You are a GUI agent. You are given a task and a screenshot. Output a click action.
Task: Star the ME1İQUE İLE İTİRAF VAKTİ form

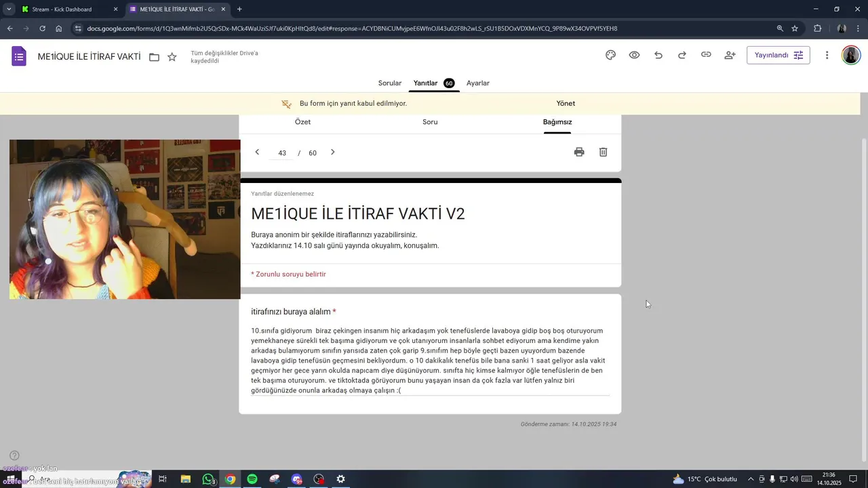pyautogui.click(x=172, y=57)
